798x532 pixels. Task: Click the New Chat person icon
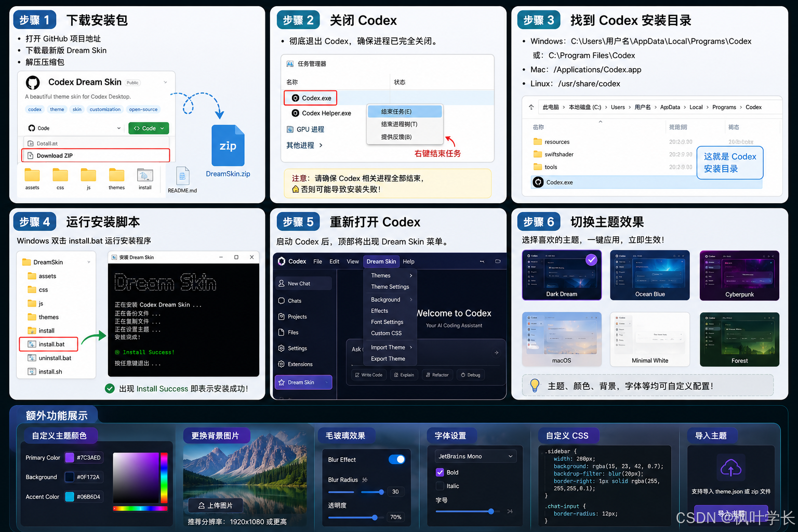(282, 284)
